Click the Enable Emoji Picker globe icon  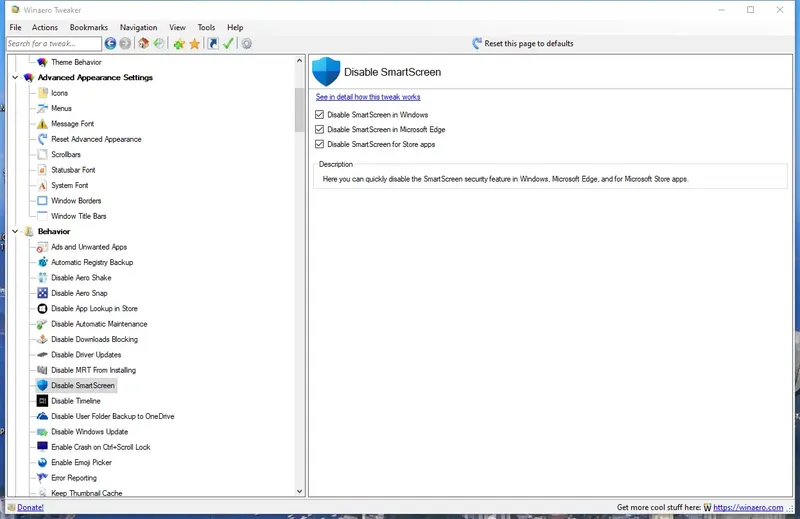point(42,462)
